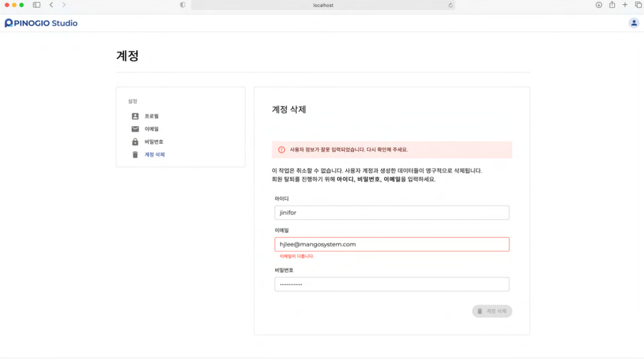Focus the 아이디 field containing jinifor
Image resolution: width=644 pixels, height=361 pixels.
(x=392, y=213)
